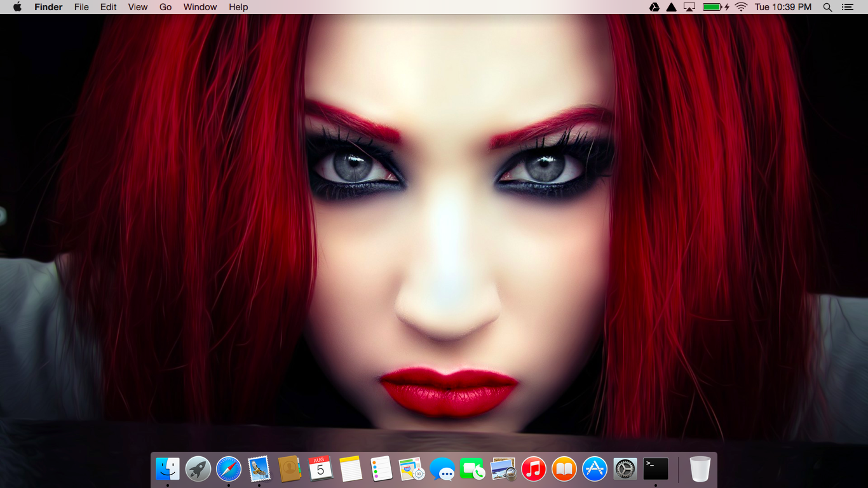Image resolution: width=868 pixels, height=488 pixels.
Task: Open Notification Center list icon
Action: [847, 7]
